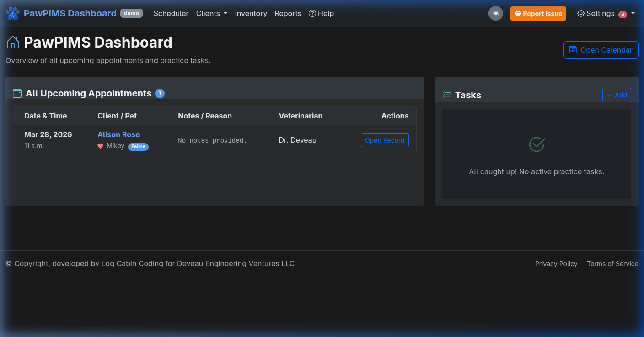Click the Feline species badge
The width and height of the screenshot is (644, 337).
138,146
